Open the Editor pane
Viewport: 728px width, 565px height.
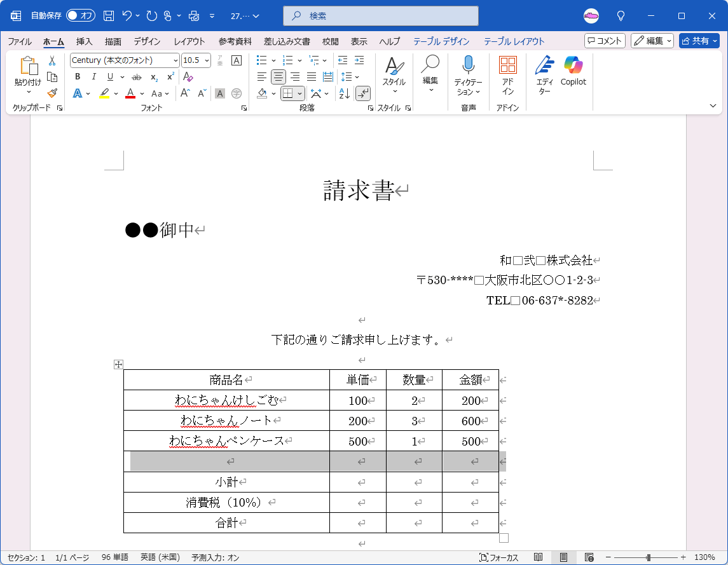545,74
